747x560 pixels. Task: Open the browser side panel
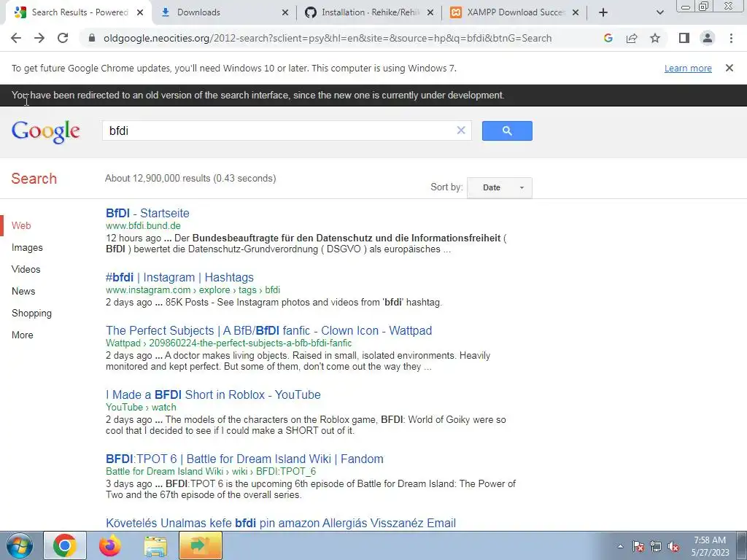point(684,38)
